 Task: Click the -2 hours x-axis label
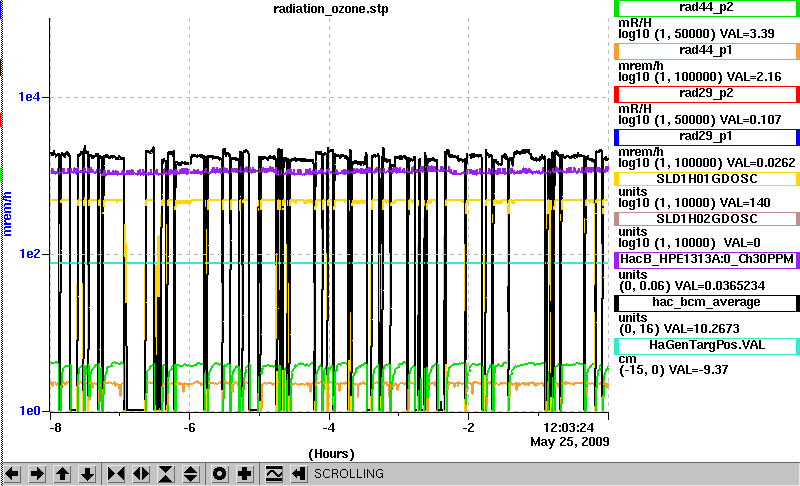[468, 427]
